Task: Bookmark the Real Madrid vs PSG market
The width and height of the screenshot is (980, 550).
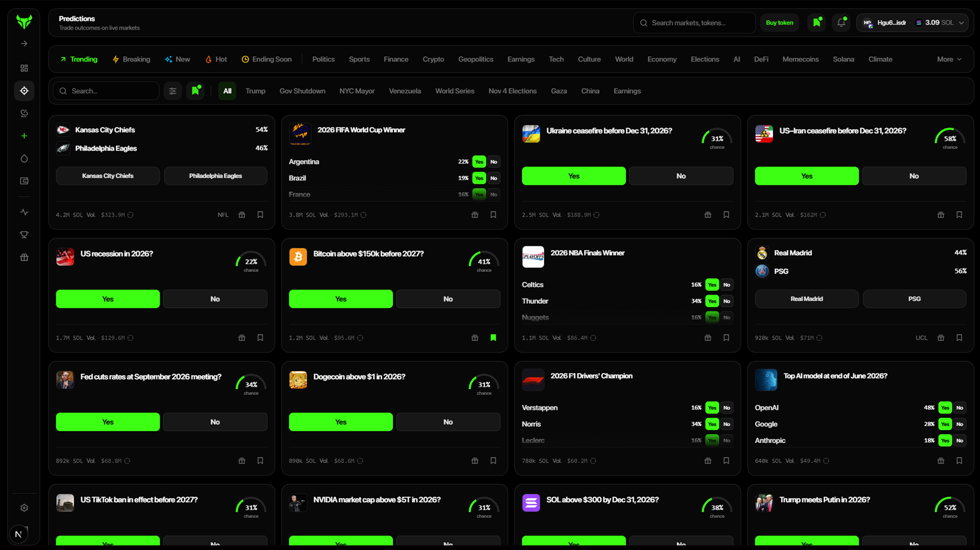Action: 960,338
